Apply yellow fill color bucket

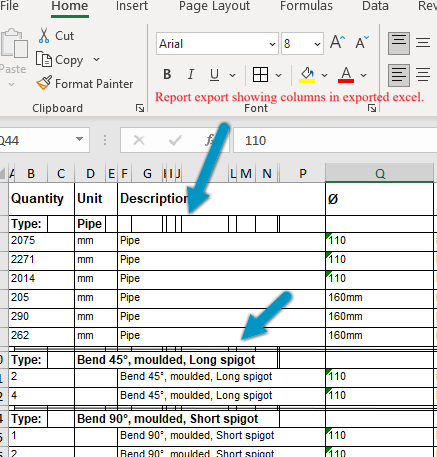point(307,75)
